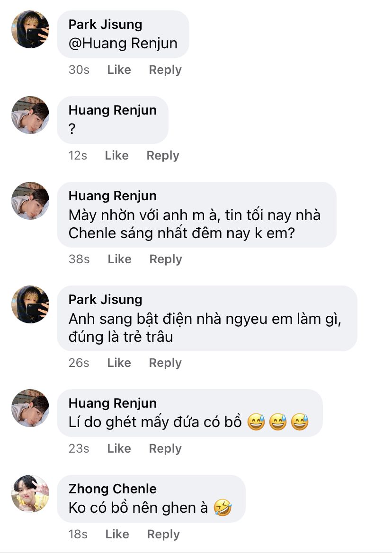Viewport: 392px width, 553px height.
Task: Reply to Park Jisung's "@Huang Renjun" comment
Action: pyautogui.click(x=165, y=70)
